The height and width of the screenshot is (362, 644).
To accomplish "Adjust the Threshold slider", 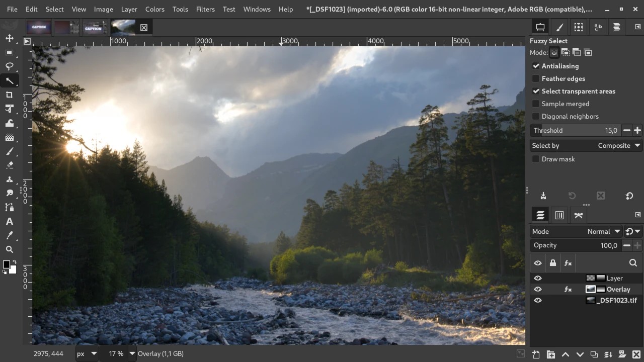I will click(576, 130).
